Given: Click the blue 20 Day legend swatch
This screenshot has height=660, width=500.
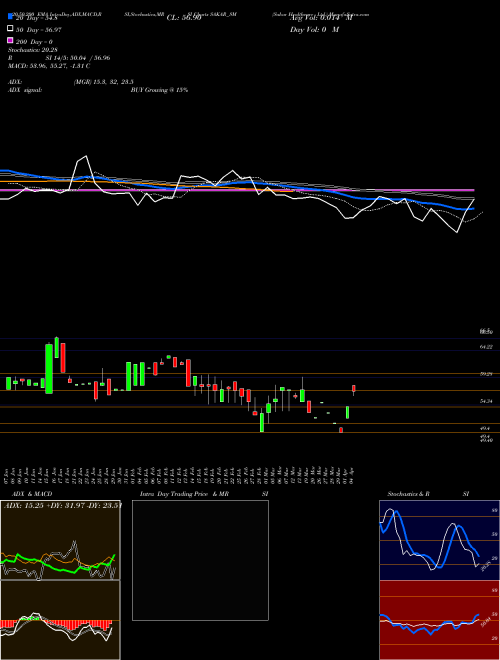Looking at the screenshot, I should click(10, 17).
